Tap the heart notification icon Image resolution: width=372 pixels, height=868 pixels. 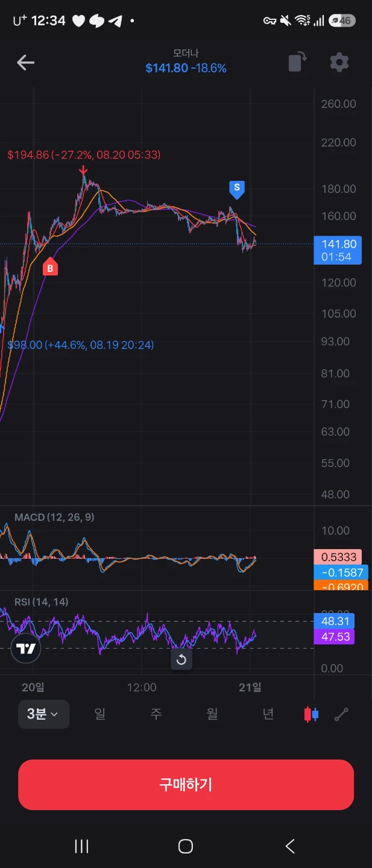coord(78,21)
